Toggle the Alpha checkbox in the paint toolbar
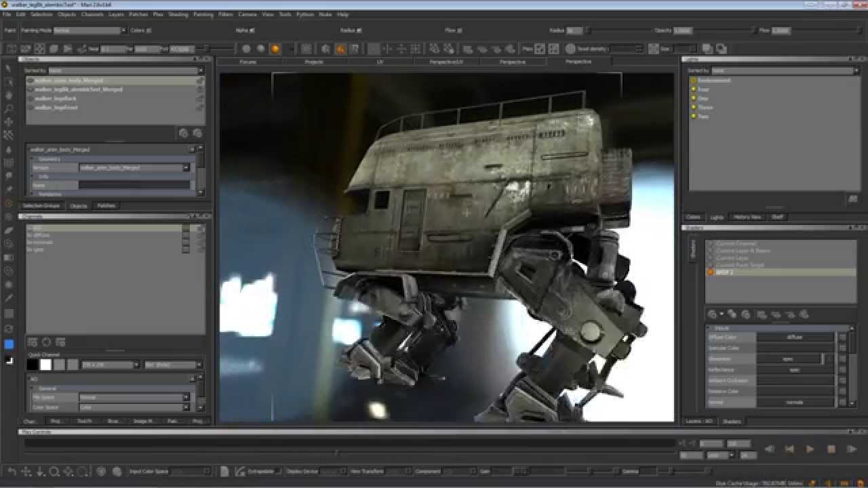This screenshot has width=868, height=488. point(252,30)
